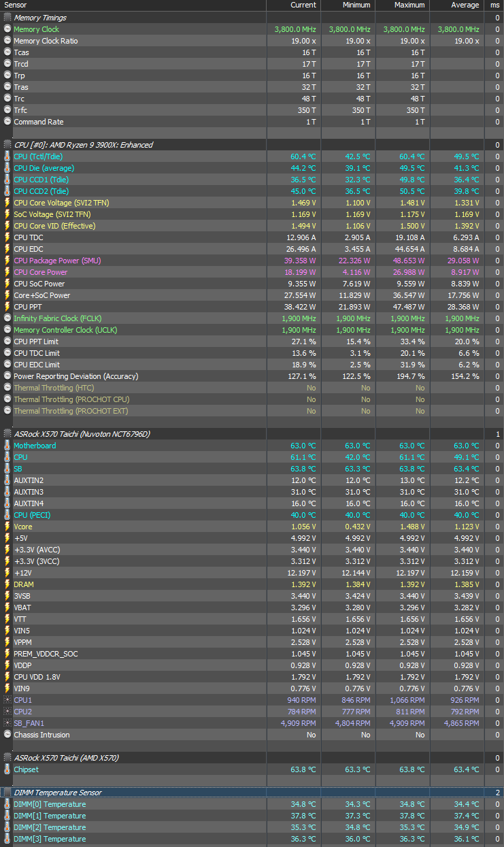Image resolution: width=504 pixels, height=847 pixels.
Task: Click the thermometer icon for CPU CCD2 (Tdie)
Action: click(x=7, y=191)
